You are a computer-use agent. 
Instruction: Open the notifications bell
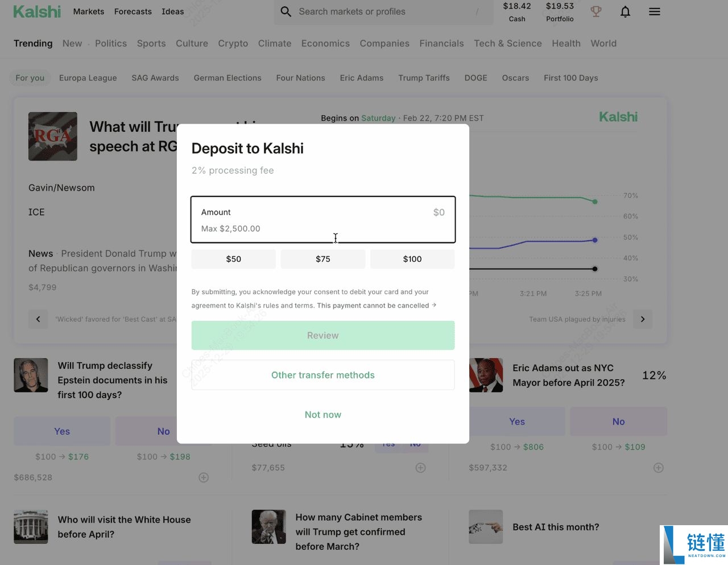point(625,11)
